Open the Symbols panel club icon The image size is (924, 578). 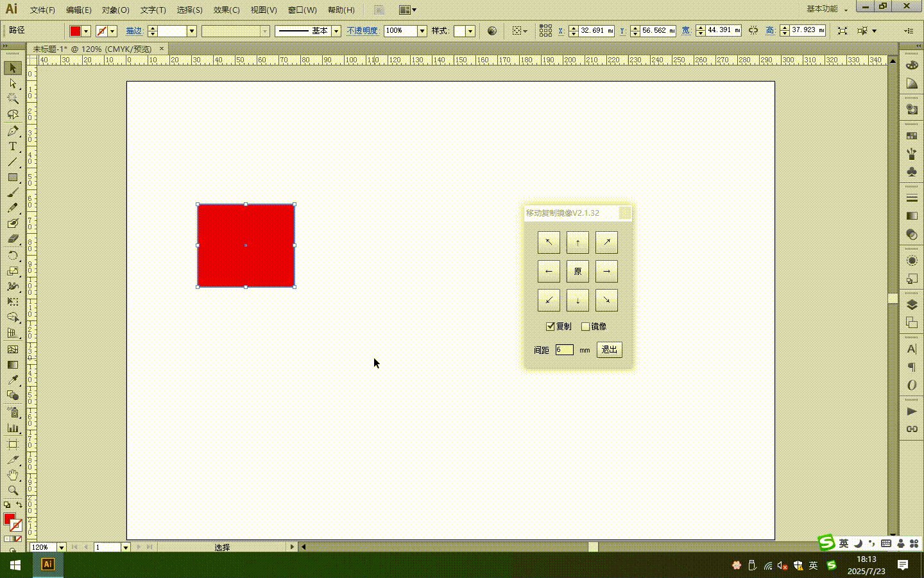912,171
